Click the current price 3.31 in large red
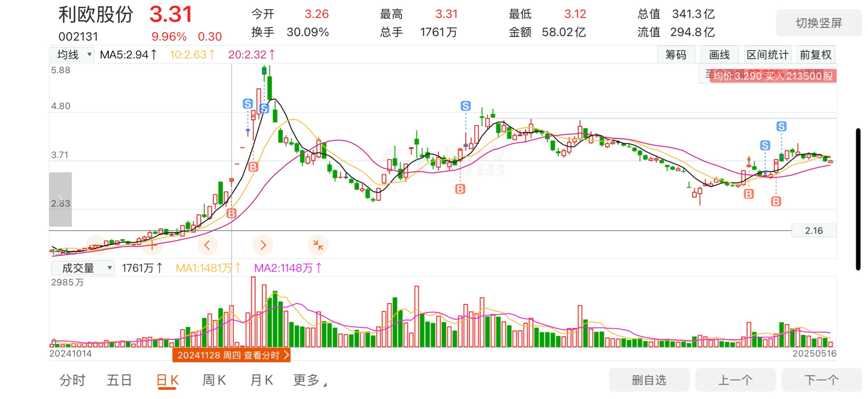Screen dimensions: 868x399 tap(171, 15)
